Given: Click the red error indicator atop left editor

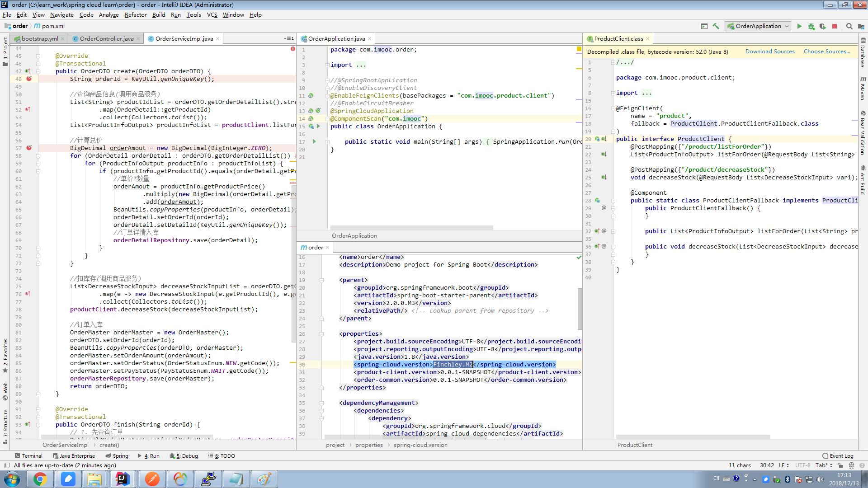Looking at the screenshot, I should pos(293,49).
